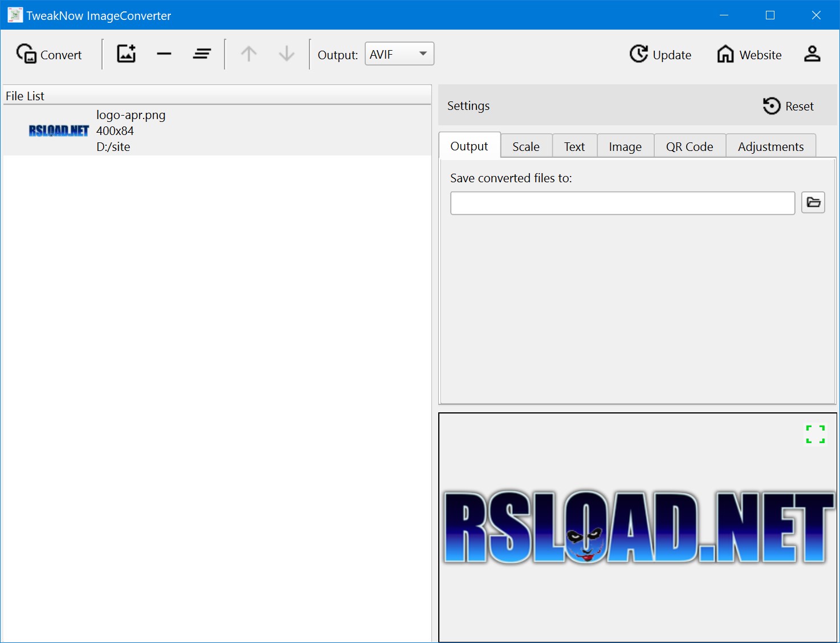Switch to the Output tab

470,146
